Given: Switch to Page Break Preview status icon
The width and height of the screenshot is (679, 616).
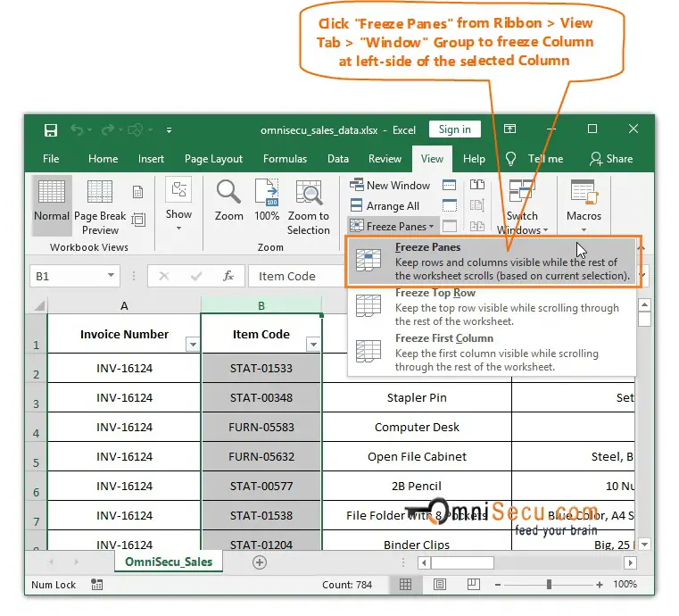Looking at the screenshot, I should click(473, 585).
